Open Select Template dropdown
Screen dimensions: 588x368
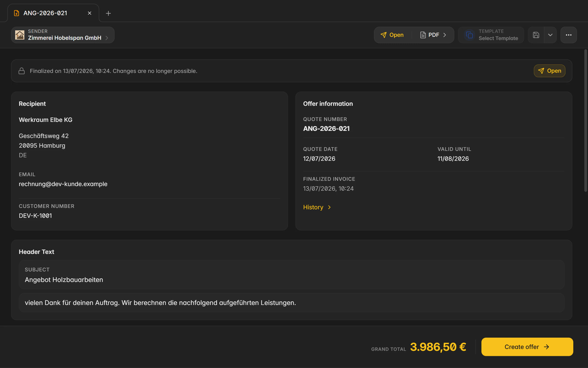tap(491, 35)
